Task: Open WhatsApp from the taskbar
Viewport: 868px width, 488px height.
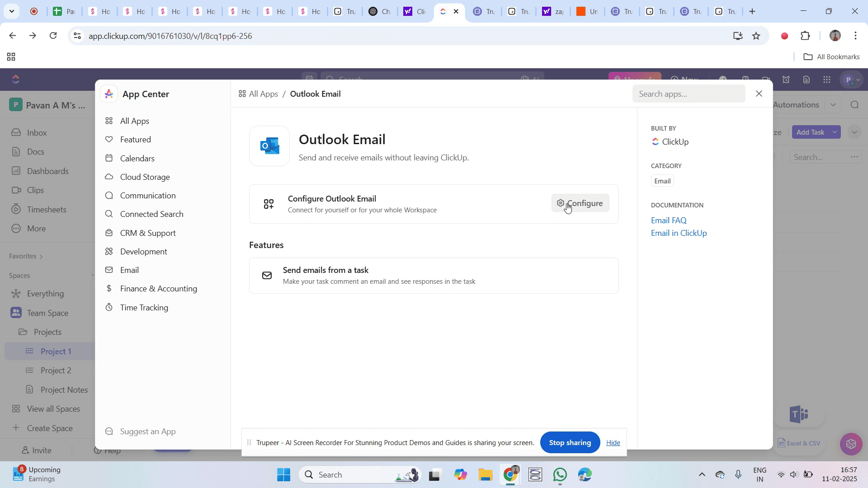Action: coord(560,475)
